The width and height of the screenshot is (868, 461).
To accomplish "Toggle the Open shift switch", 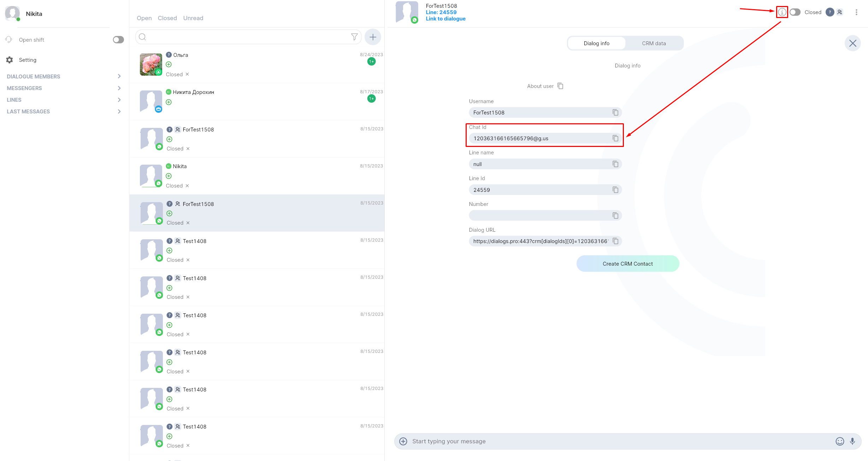I will coord(118,40).
